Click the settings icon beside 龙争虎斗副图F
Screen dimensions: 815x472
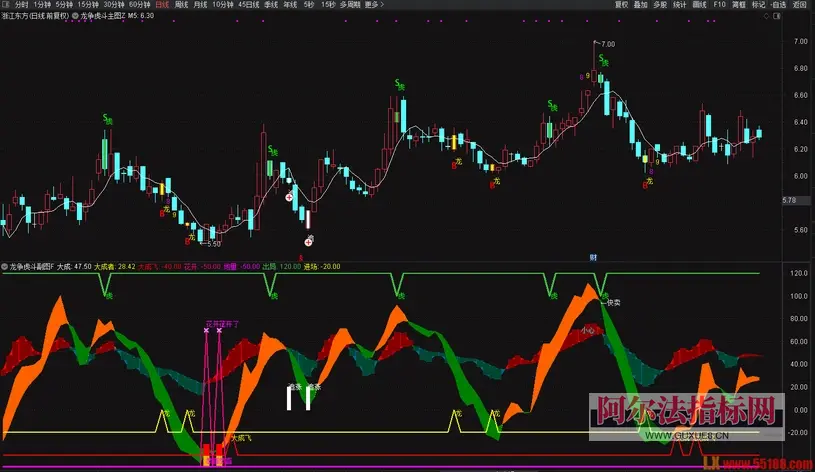tap(5, 267)
